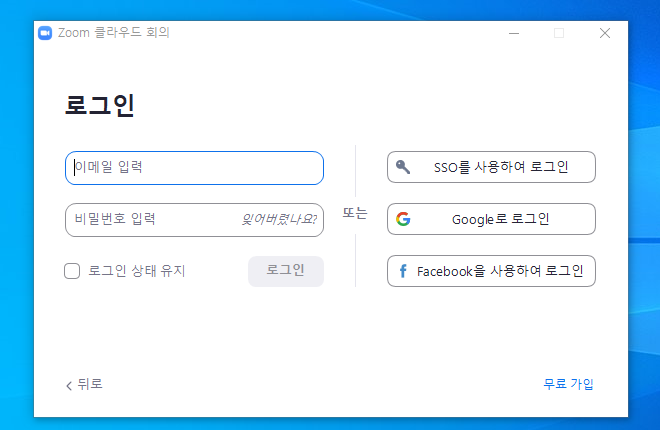Sign in with Google button
The height and width of the screenshot is (430, 660).
point(491,219)
